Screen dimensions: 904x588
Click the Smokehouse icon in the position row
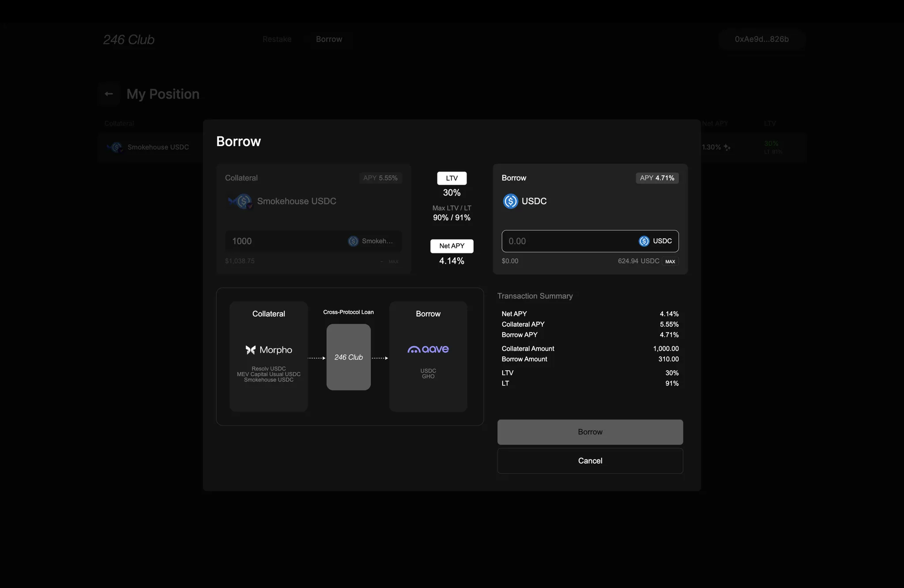[x=115, y=147]
